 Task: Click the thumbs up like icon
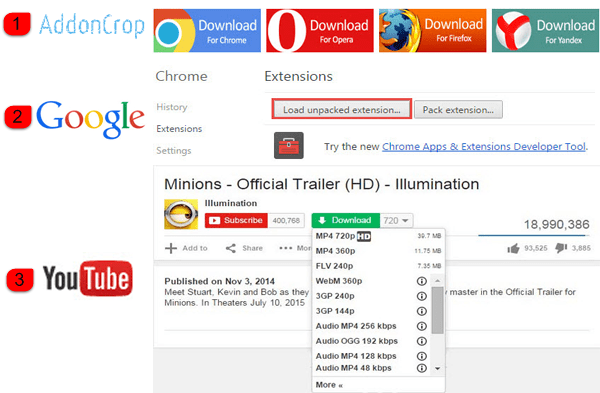pos(513,248)
